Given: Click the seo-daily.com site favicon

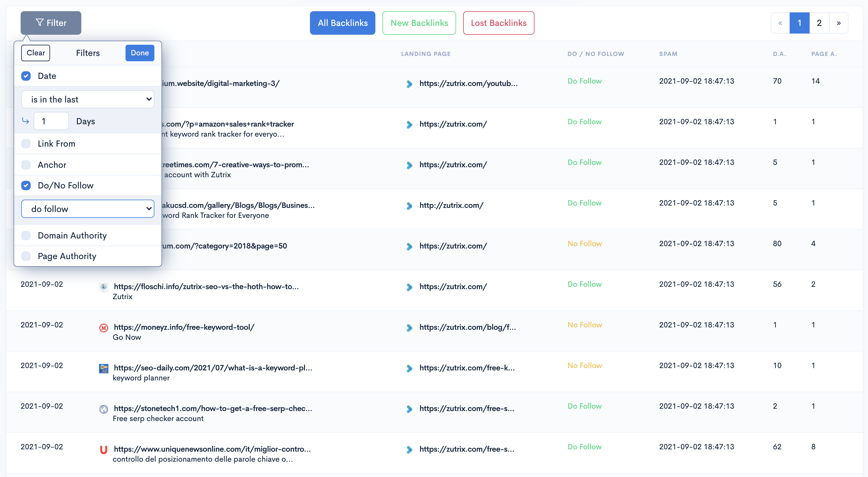Looking at the screenshot, I should tap(103, 368).
